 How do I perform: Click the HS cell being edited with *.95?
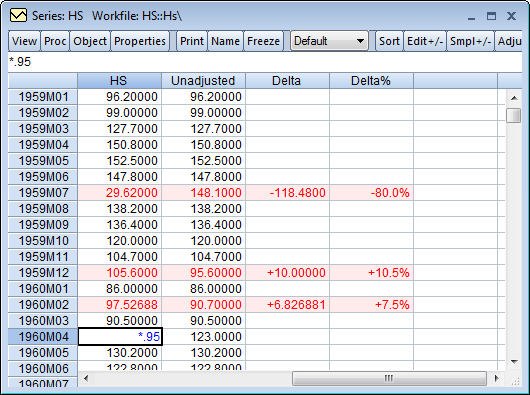120,337
